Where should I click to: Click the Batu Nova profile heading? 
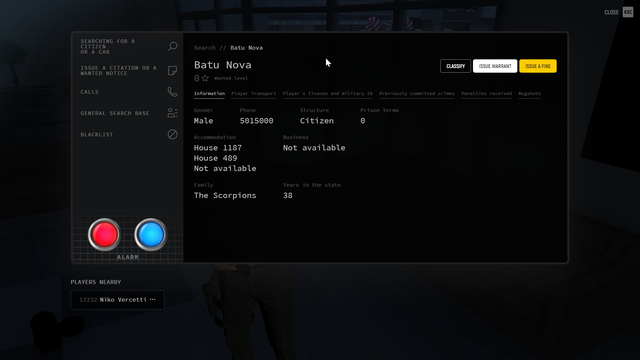pyautogui.click(x=222, y=65)
